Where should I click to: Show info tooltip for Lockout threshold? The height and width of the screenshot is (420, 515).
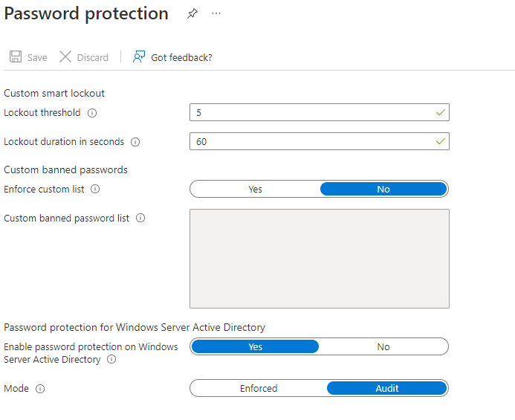point(92,113)
